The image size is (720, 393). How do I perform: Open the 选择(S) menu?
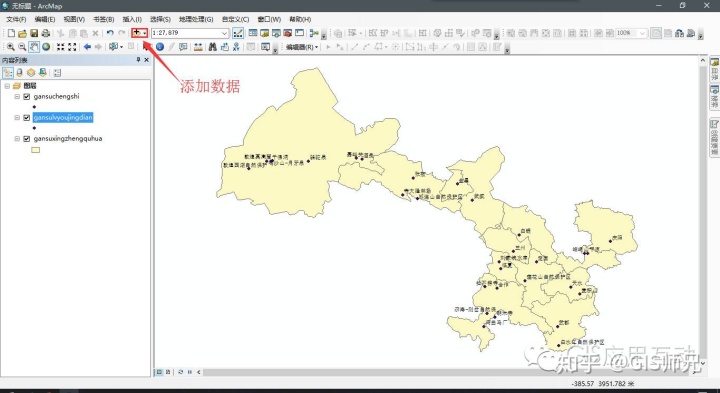point(160,19)
